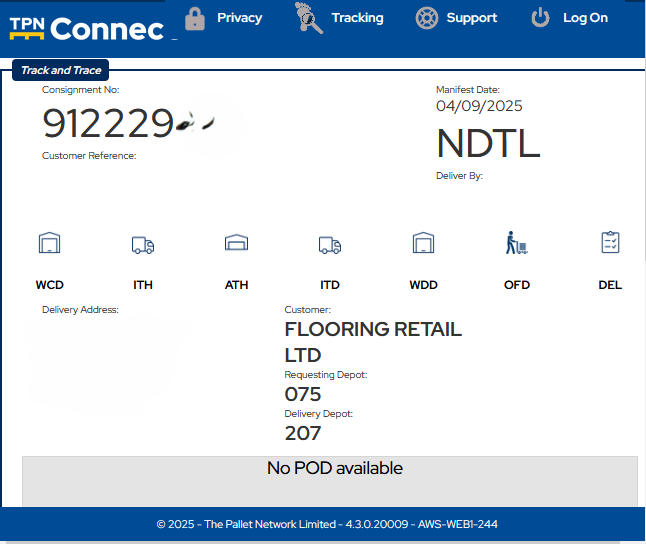
Task: Select the OFD out-for-delivery icon
Action: point(516,243)
